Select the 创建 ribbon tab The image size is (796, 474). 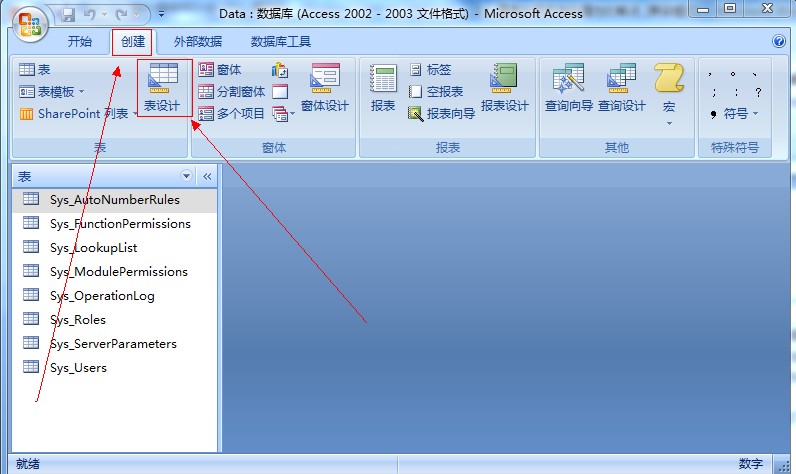[x=132, y=42]
